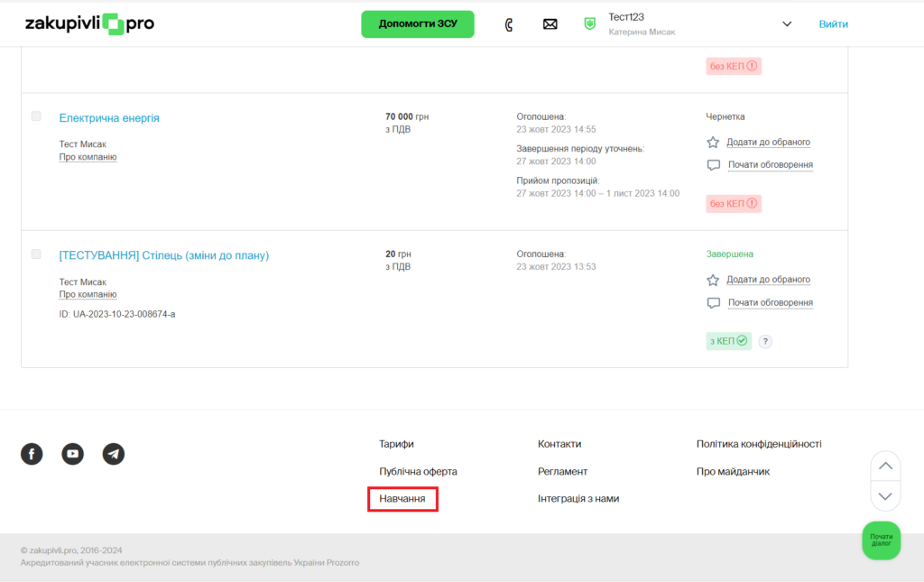
Task: Click the question mark help icon near з КЕП
Action: coord(765,341)
